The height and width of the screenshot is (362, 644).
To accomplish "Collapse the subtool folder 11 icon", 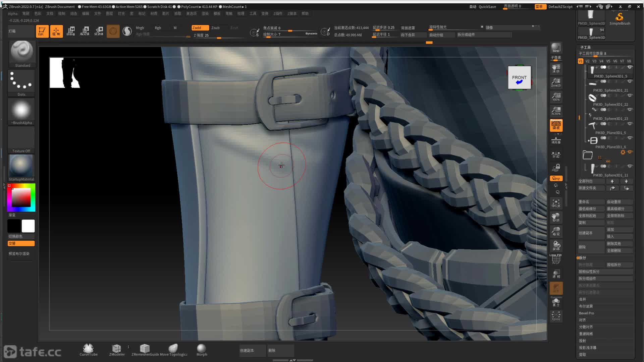I will coord(588,155).
